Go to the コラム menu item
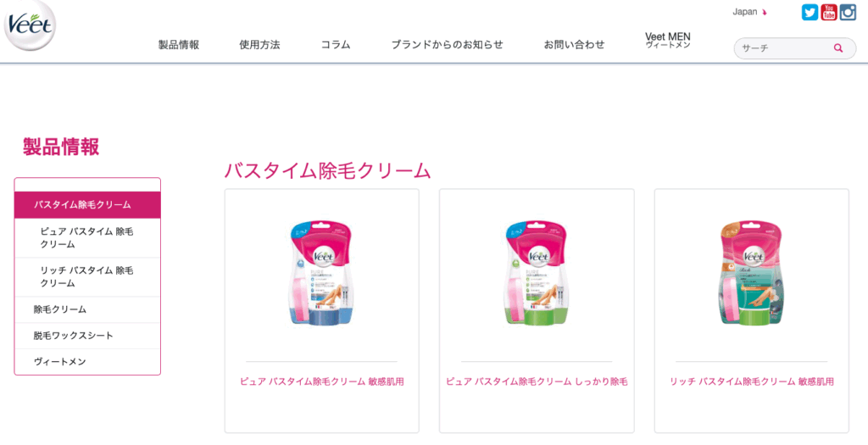 [336, 45]
